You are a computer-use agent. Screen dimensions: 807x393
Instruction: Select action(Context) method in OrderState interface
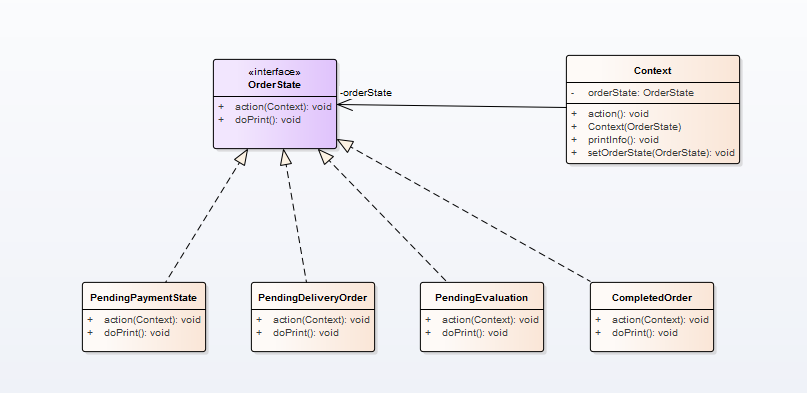tap(283, 107)
